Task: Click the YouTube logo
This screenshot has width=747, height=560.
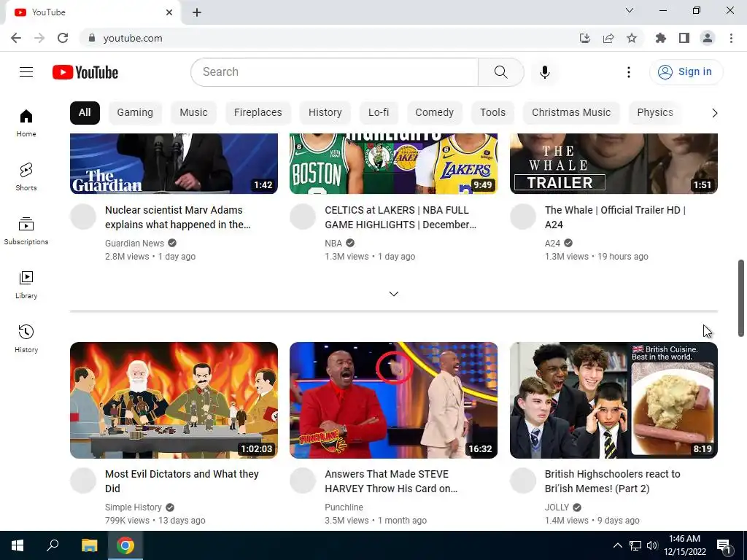Action: pyautogui.click(x=85, y=72)
